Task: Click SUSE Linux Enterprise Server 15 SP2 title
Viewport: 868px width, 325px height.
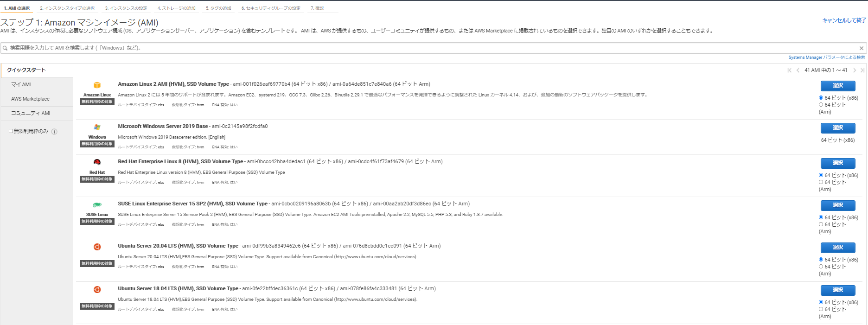Action: tap(192, 204)
